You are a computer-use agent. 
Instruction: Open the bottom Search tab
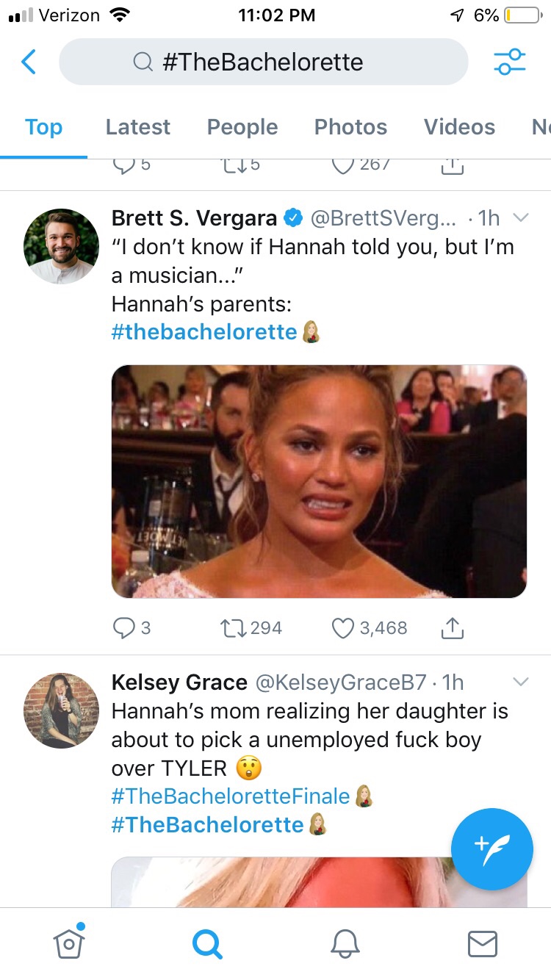[207, 943]
